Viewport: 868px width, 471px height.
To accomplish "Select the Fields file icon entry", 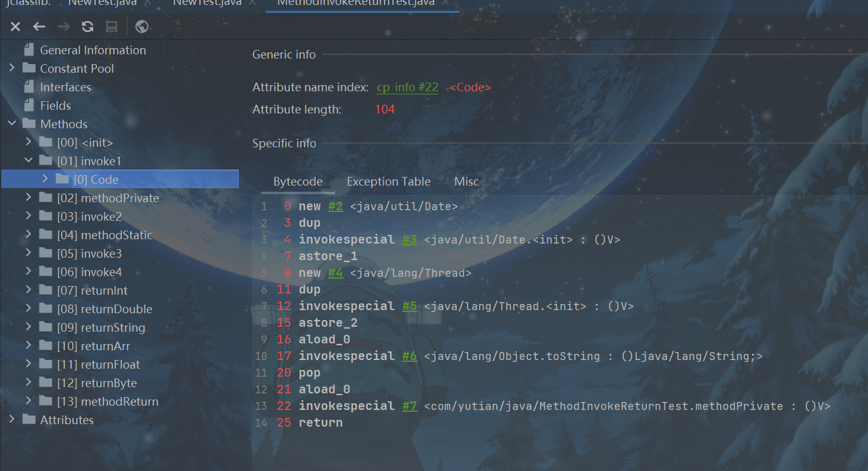I will [x=29, y=105].
